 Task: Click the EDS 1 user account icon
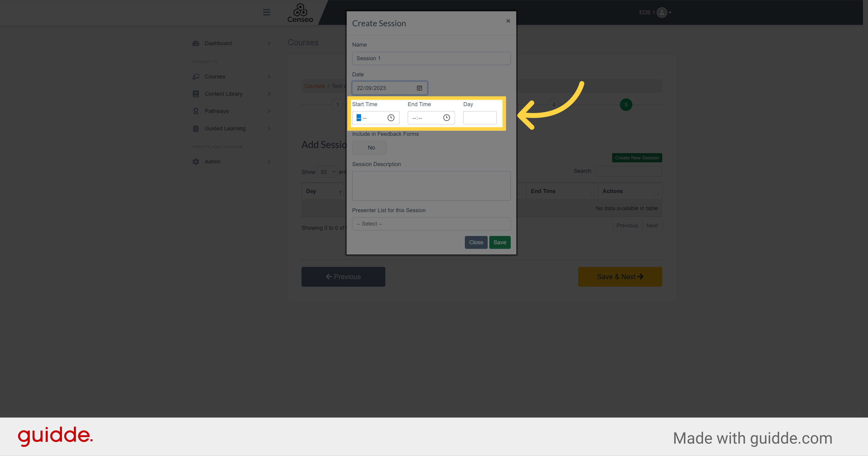662,12
